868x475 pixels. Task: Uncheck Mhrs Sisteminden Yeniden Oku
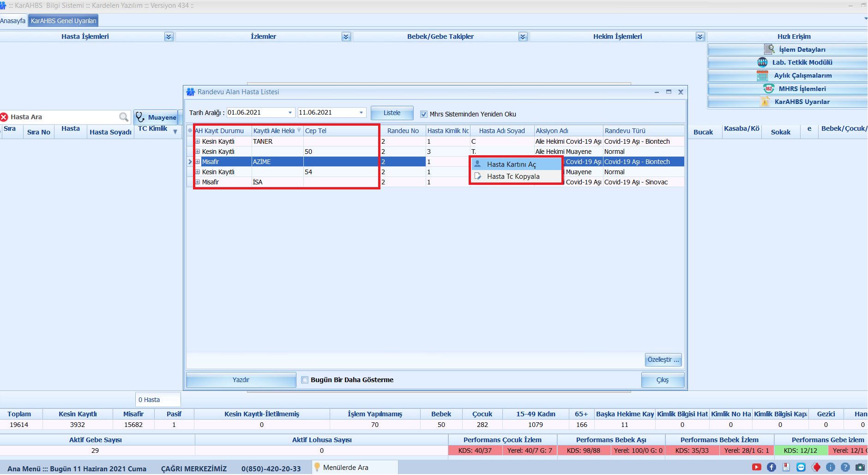click(423, 114)
